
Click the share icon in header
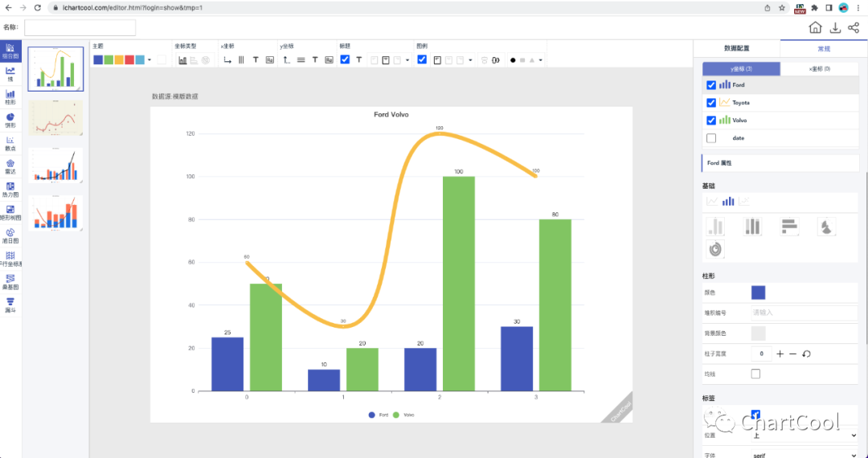pyautogui.click(x=853, y=28)
